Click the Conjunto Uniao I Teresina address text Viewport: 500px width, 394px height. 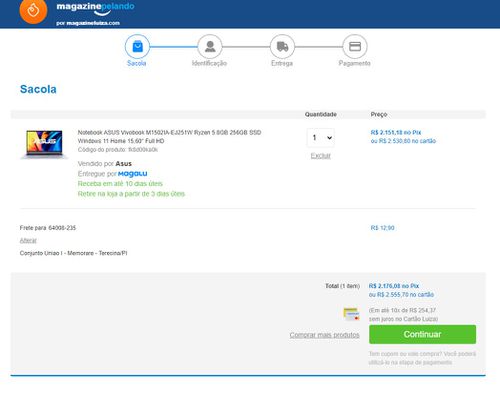(x=73, y=253)
